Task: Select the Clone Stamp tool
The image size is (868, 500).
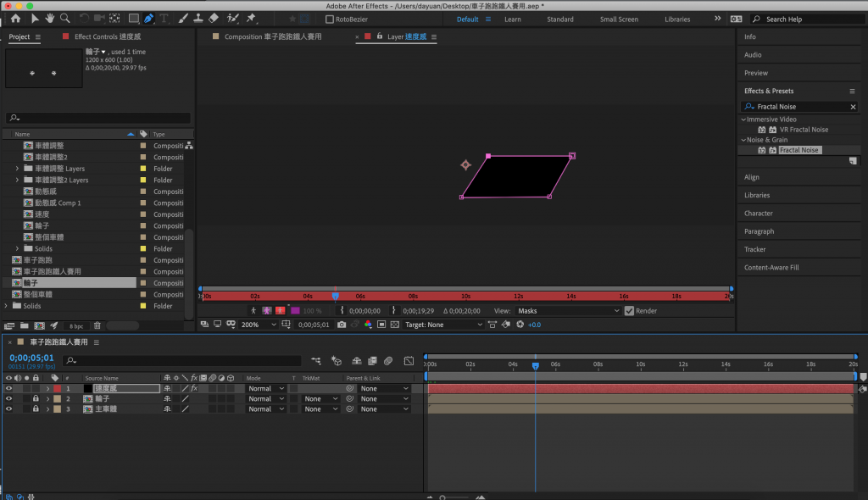Action: click(198, 19)
